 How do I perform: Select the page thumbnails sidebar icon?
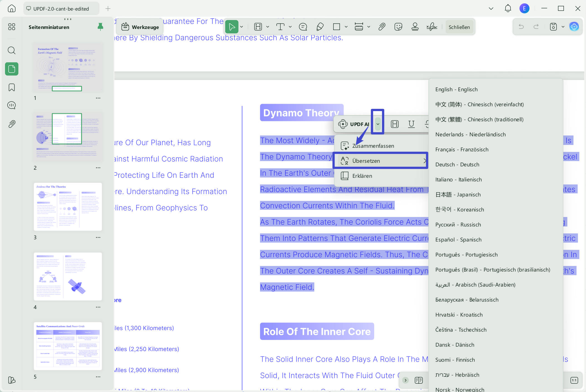pos(12,69)
